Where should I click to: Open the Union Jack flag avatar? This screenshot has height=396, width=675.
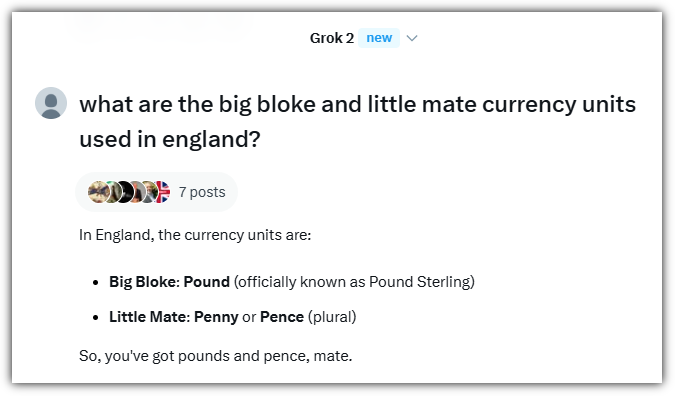tap(163, 192)
